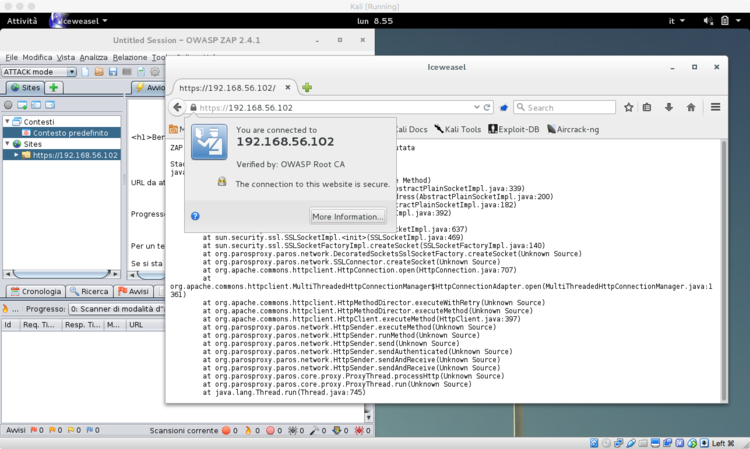Click the reload button in the address bar
The height and width of the screenshot is (449, 750).
coord(487,107)
